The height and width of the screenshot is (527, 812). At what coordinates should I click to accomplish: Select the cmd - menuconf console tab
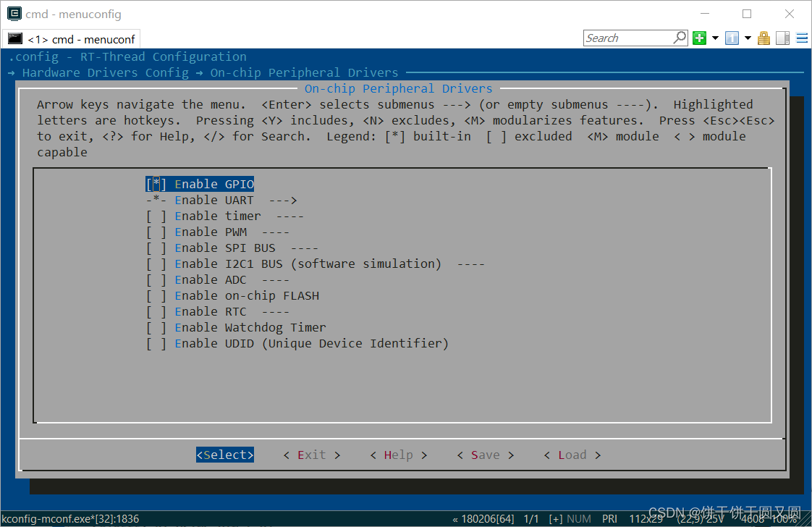pos(71,39)
